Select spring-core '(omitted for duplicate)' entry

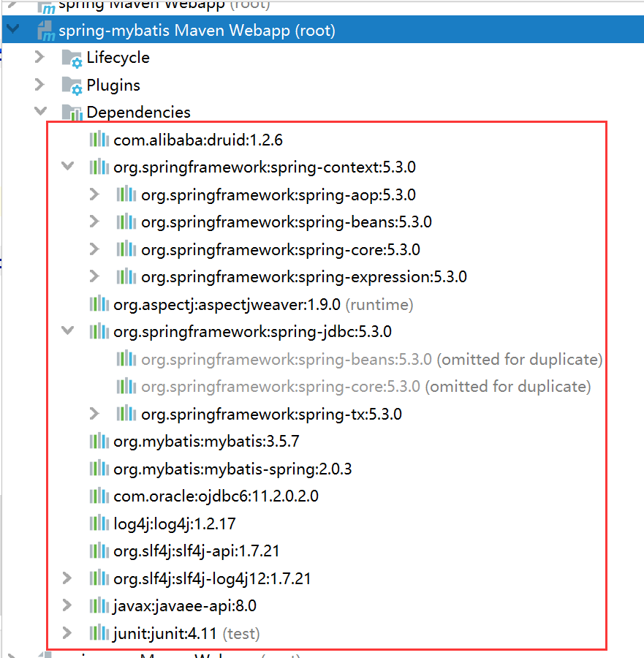(x=365, y=387)
